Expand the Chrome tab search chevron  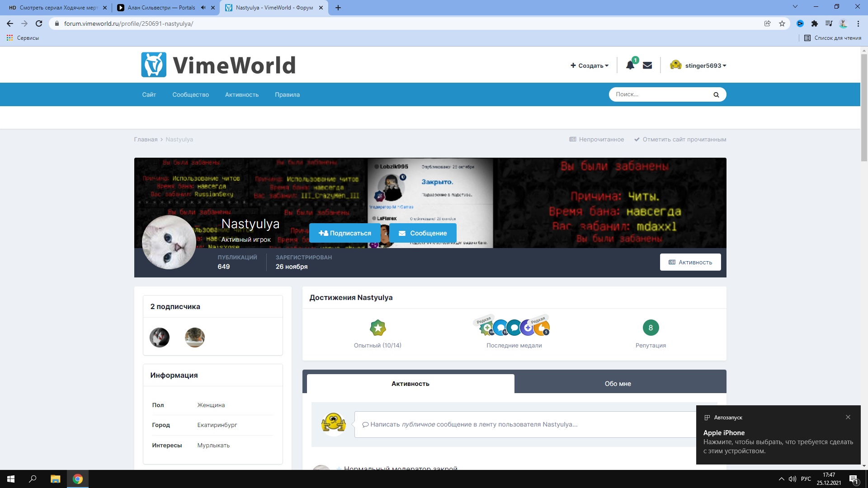coord(795,7)
